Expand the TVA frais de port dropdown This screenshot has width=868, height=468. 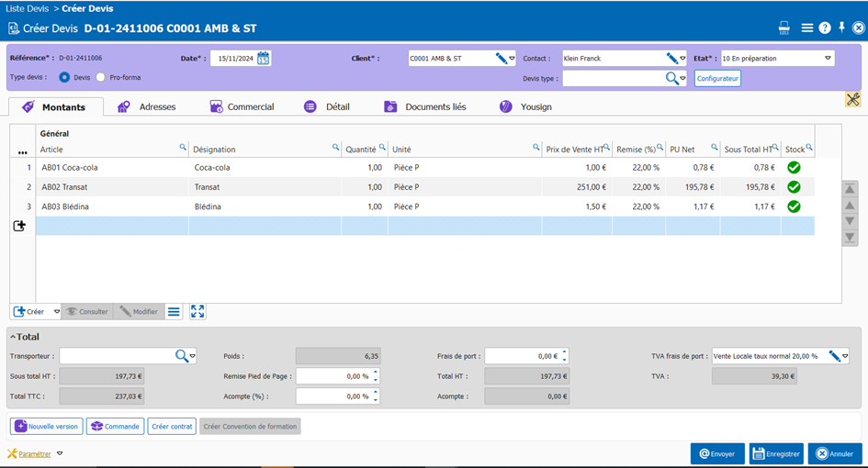[844, 356]
